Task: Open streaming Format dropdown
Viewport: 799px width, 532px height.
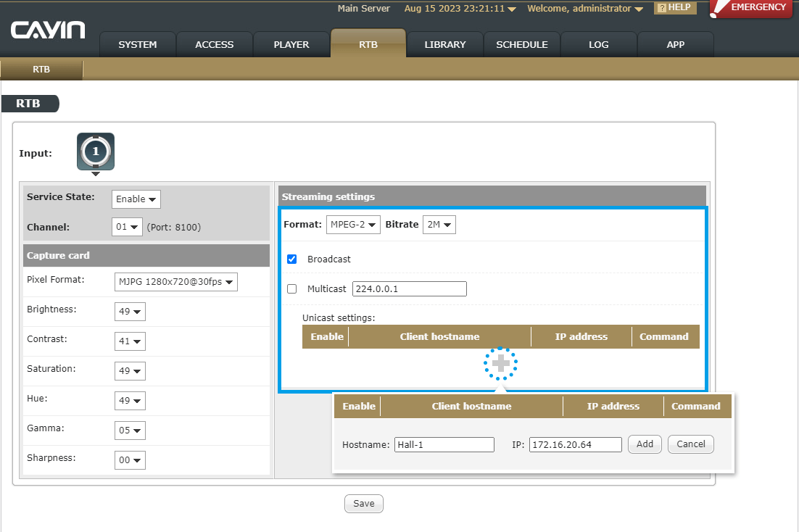Action: [x=353, y=225]
